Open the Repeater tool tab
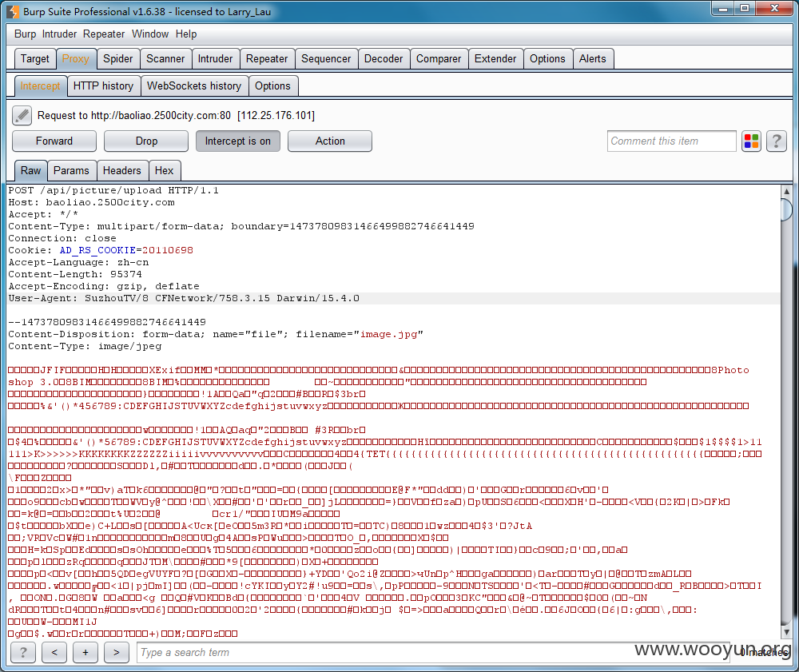799x672 pixels. [x=267, y=58]
